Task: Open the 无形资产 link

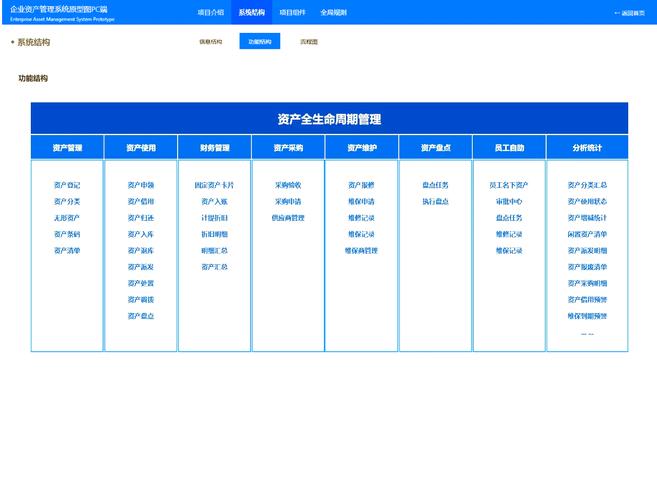Action: click(67, 218)
